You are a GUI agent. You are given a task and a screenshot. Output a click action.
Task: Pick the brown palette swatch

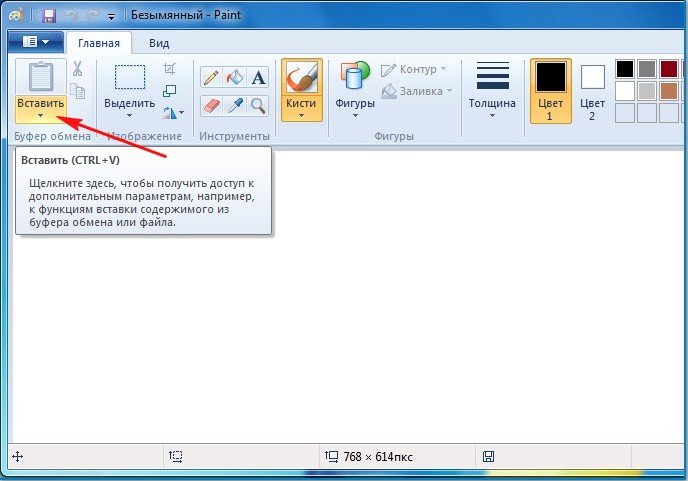669,91
